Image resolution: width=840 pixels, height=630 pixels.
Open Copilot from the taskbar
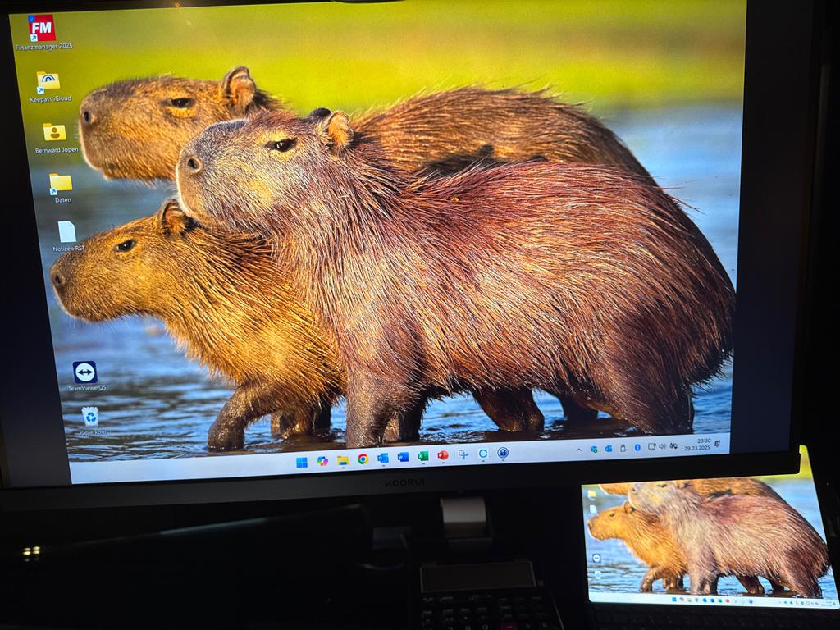[x=322, y=461]
